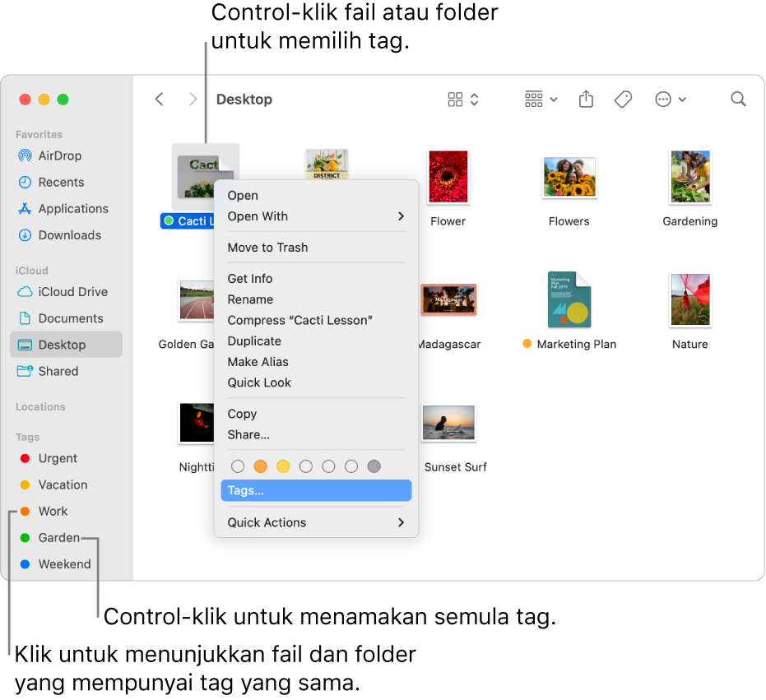This screenshot has height=700, width=766.
Task: Choose Share… in the context menu
Action: pos(316,435)
